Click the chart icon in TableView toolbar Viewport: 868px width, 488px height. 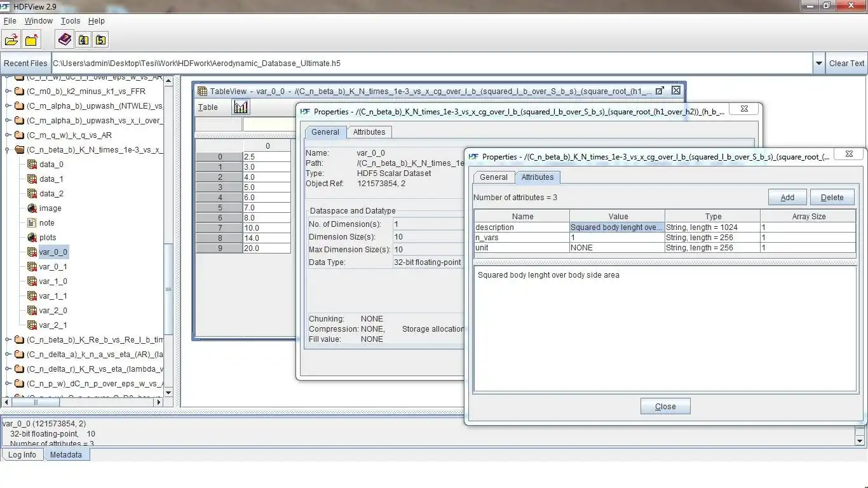(241, 107)
